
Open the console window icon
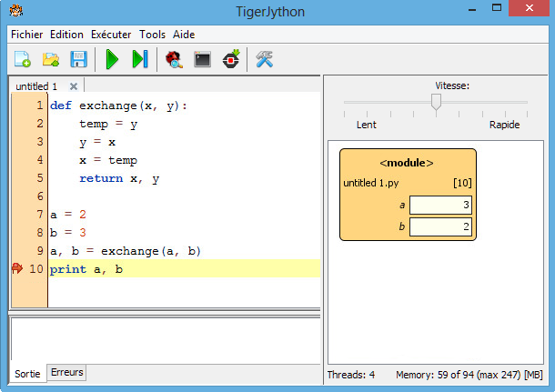[202, 60]
